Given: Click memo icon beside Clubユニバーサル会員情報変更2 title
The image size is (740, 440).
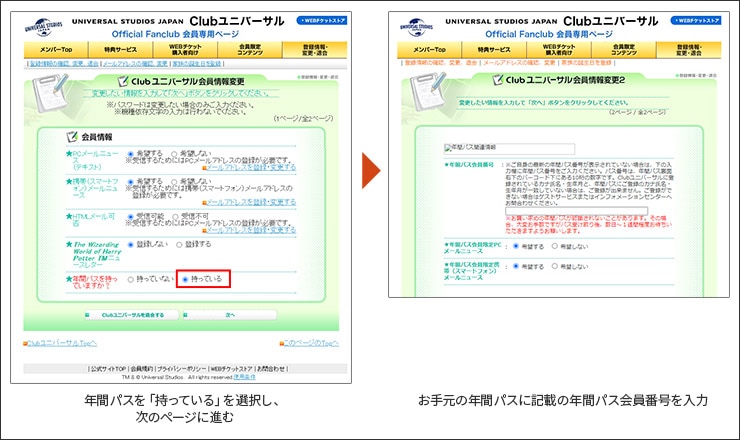Looking at the screenshot, I should 497,79.
